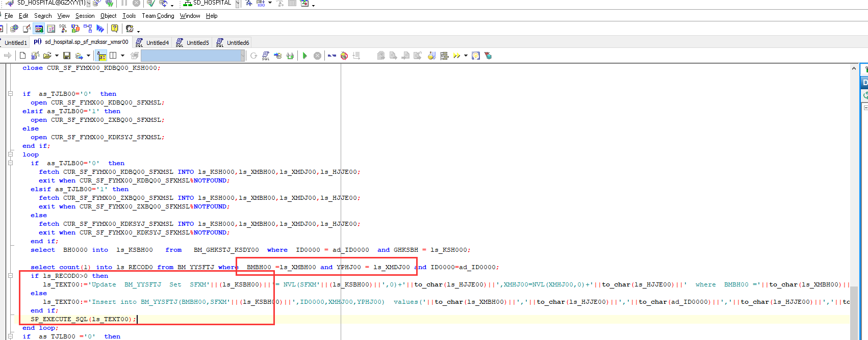Switch to sd_hospital.sp_sf_mzkssr_xmsr00 procedure tab
868x340 pixels.
click(82, 42)
